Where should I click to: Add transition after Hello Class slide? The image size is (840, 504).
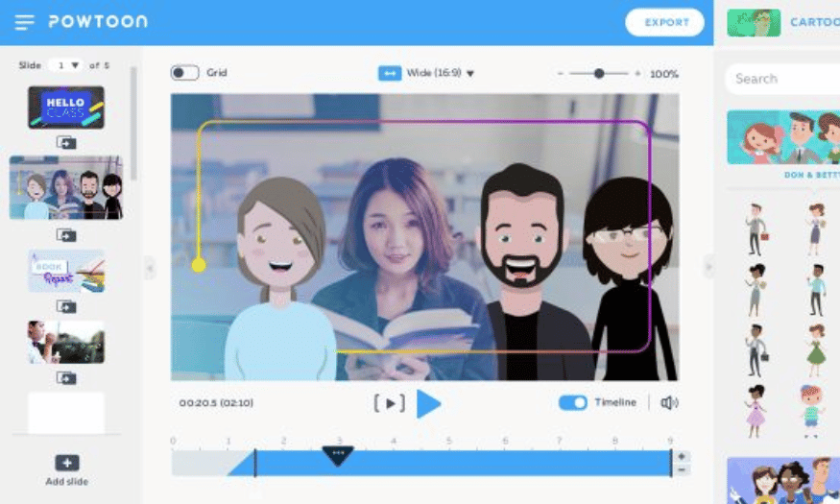66,142
